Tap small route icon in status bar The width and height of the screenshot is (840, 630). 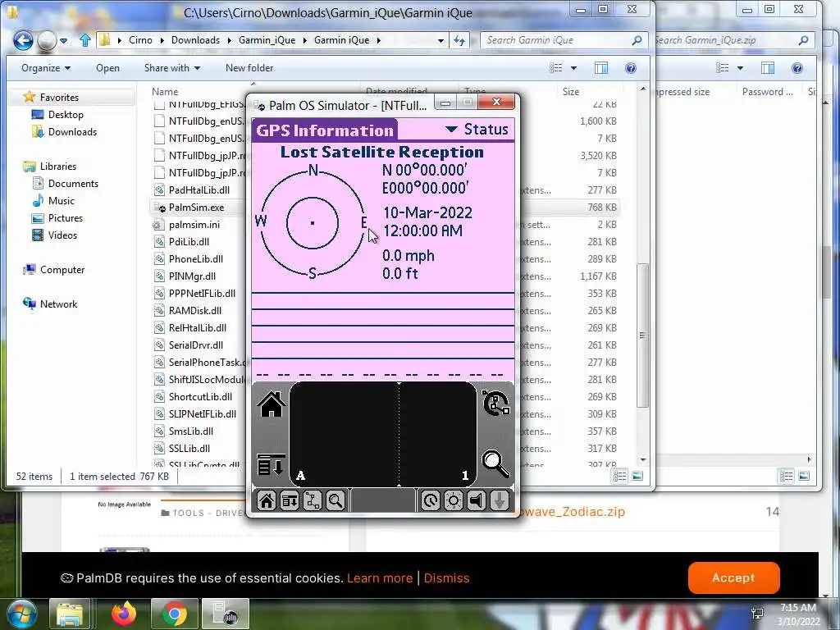pyautogui.click(x=313, y=501)
